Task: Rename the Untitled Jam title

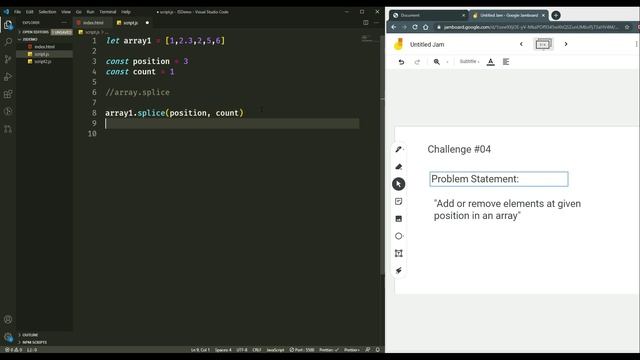Action: pyautogui.click(x=427, y=44)
